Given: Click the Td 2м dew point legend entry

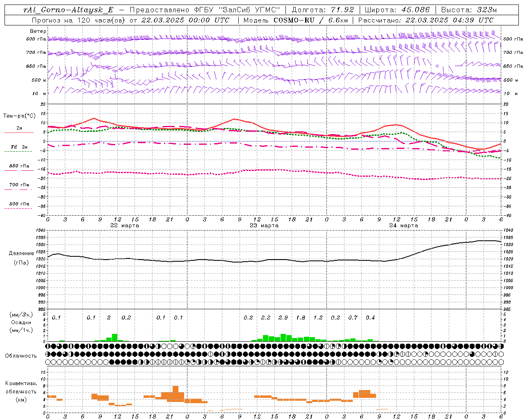Looking at the screenshot, I should (19, 147).
